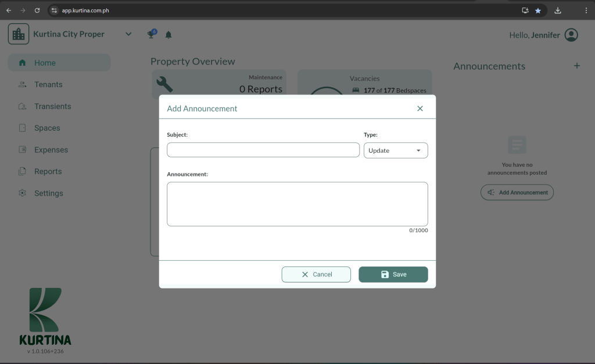Navigate to Expenses in the sidebar
Screen dimensions: 595x364
(51, 150)
